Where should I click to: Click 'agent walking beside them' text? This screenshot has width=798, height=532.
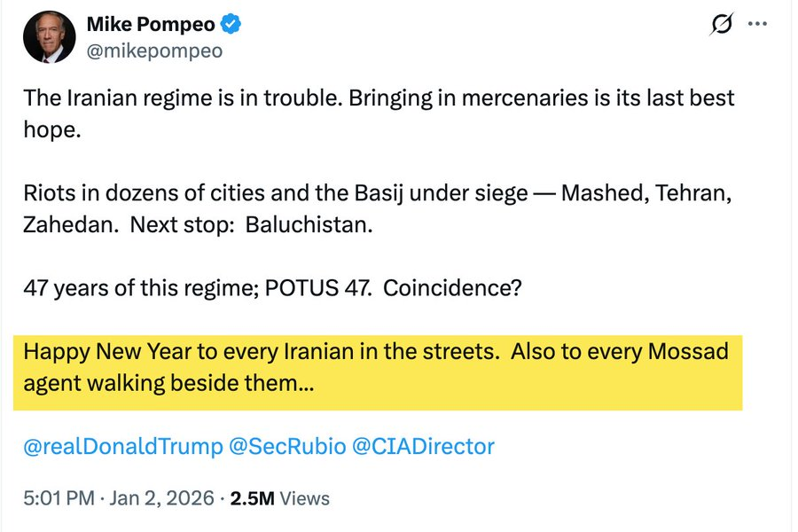click(x=168, y=385)
